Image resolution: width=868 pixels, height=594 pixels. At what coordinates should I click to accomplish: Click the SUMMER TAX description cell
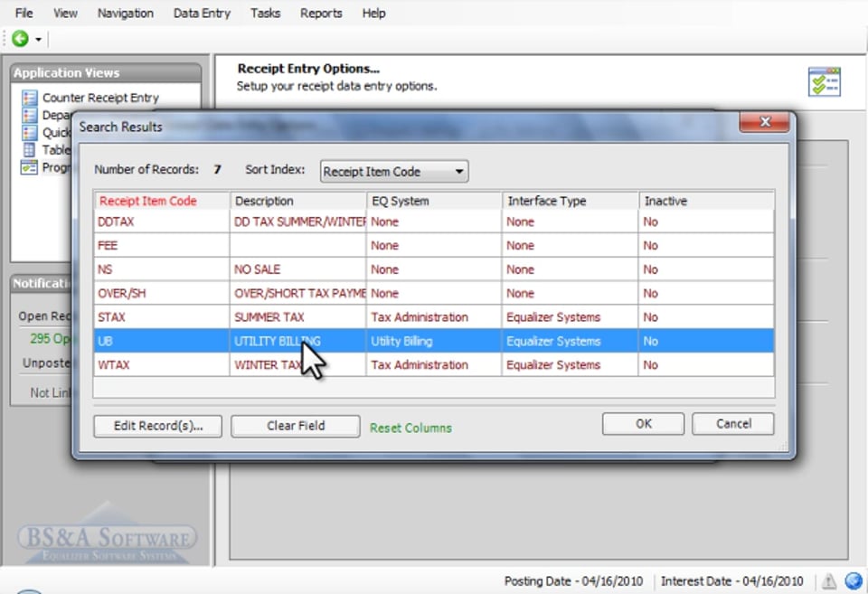click(298, 317)
